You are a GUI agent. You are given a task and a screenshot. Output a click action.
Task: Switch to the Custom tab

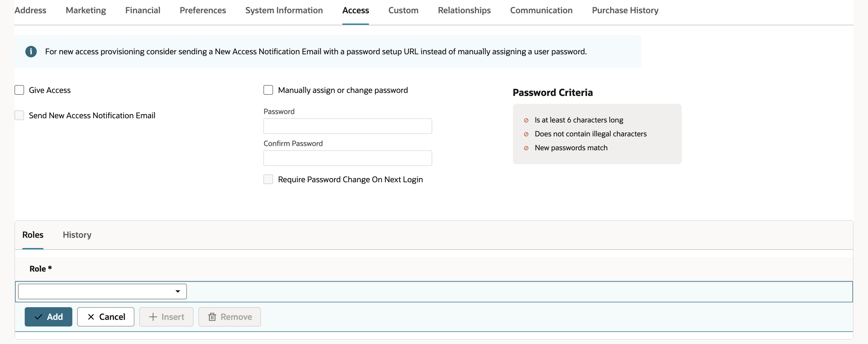(403, 11)
